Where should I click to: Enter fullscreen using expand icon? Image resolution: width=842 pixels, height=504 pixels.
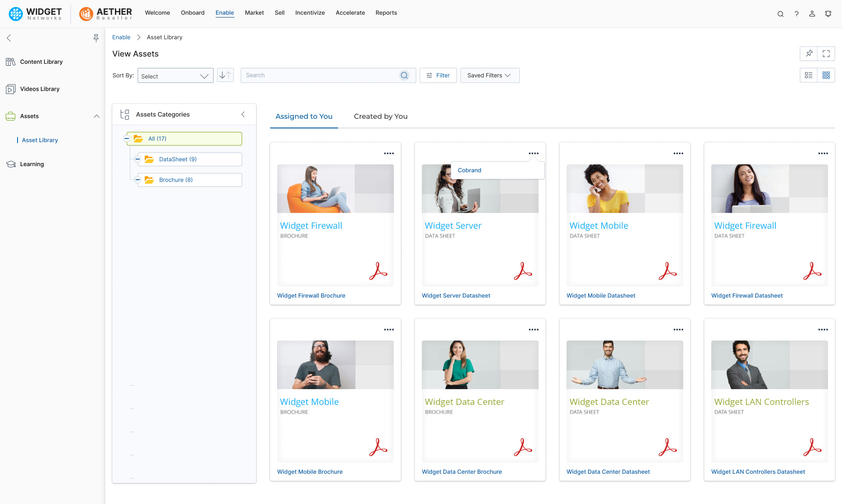pyautogui.click(x=826, y=53)
